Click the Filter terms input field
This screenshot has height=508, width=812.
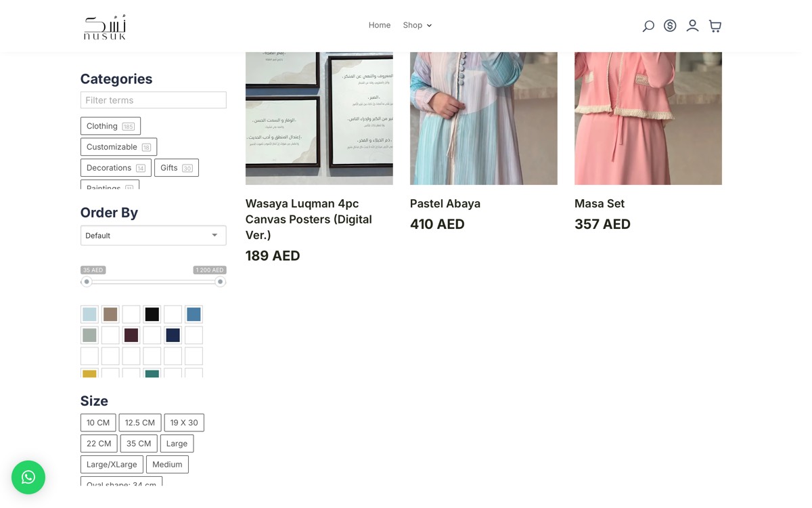[154, 100]
